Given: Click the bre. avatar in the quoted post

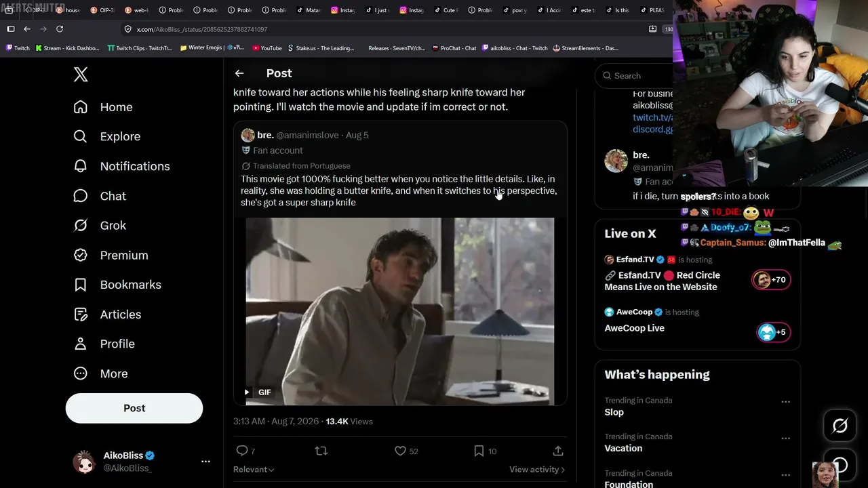Looking at the screenshot, I should (x=248, y=135).
